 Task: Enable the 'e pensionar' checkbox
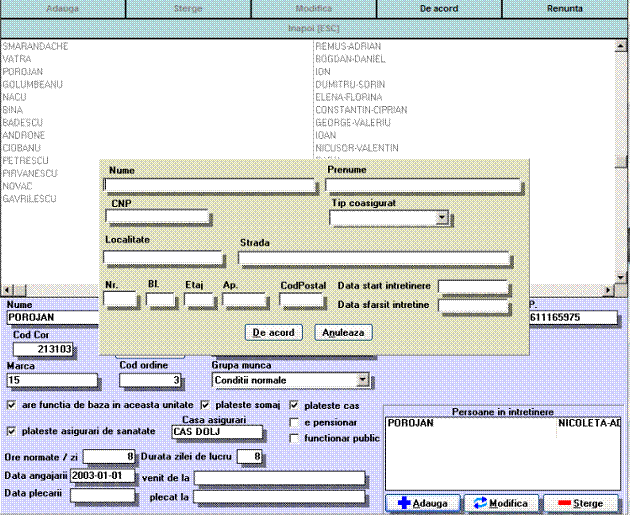(x=294, y=422)
